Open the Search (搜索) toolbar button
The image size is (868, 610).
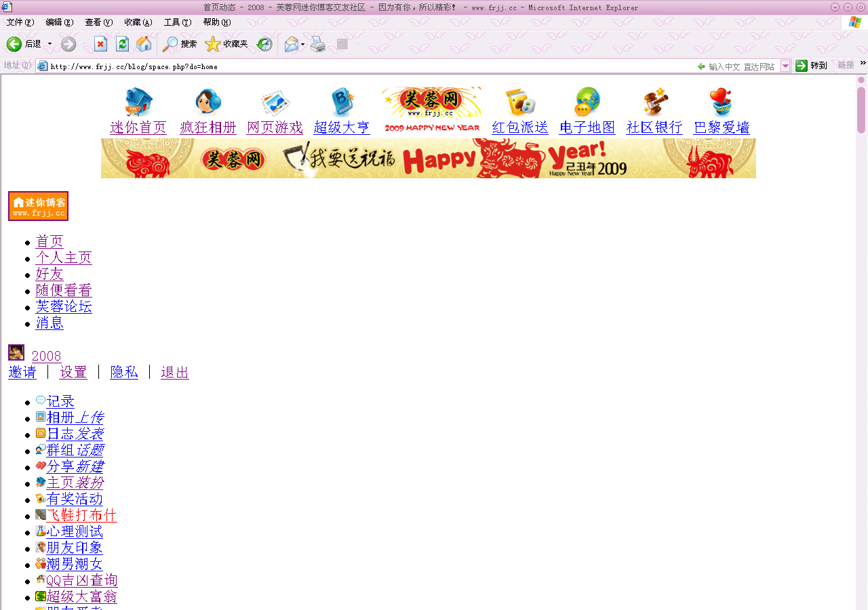[x=180, y=44]
